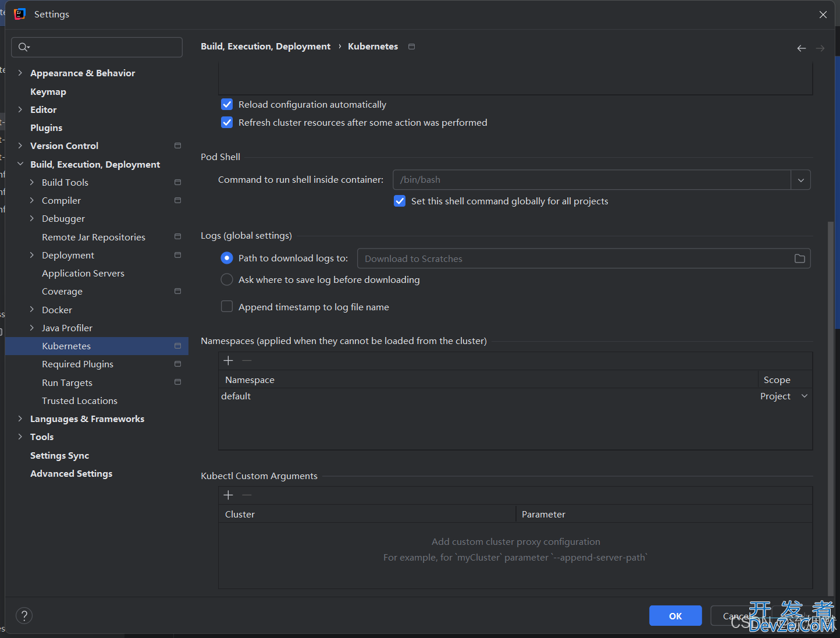Click the IntelliJ logo in the title bar

tap(20, 14)
